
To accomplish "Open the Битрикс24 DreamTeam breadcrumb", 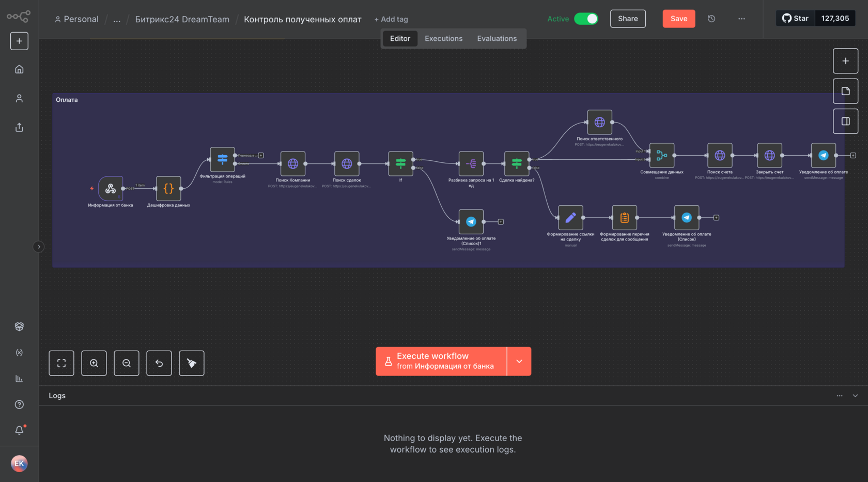I will (182, 19).
